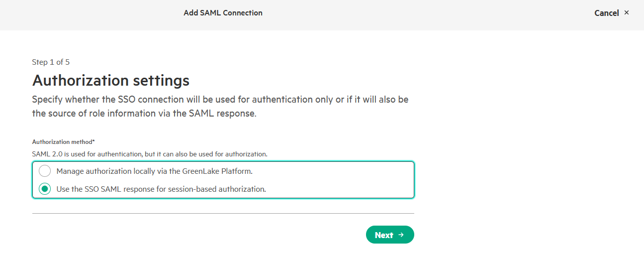
Task: Select the SSO SAML response radio button
Action: click(x=45, y=189)
